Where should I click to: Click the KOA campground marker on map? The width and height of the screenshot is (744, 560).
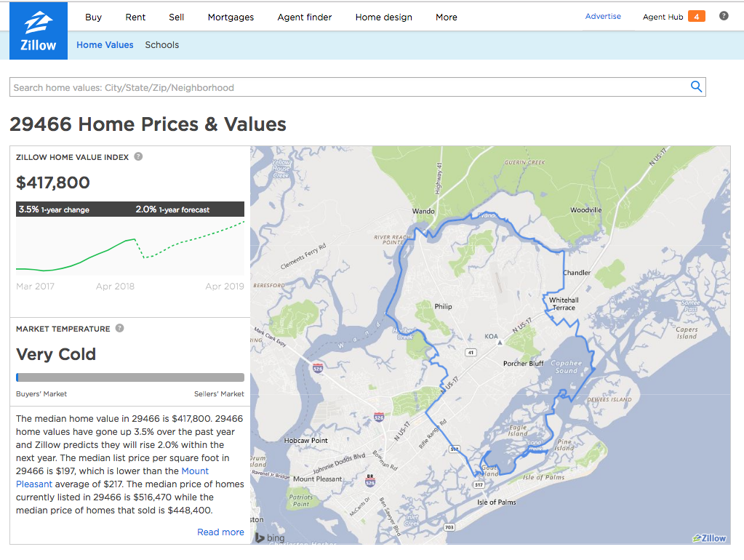click(499, 342)
